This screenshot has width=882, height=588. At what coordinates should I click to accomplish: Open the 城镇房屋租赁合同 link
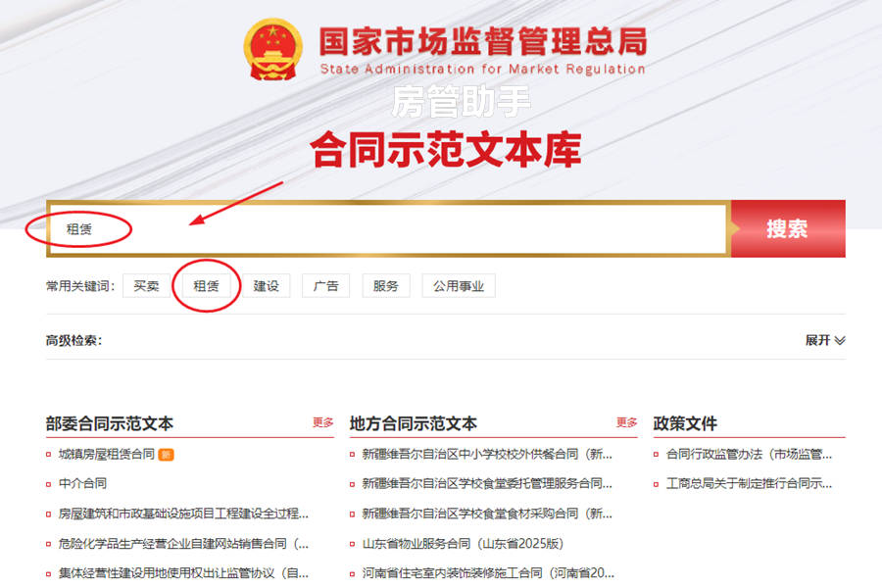pos(107,454)
